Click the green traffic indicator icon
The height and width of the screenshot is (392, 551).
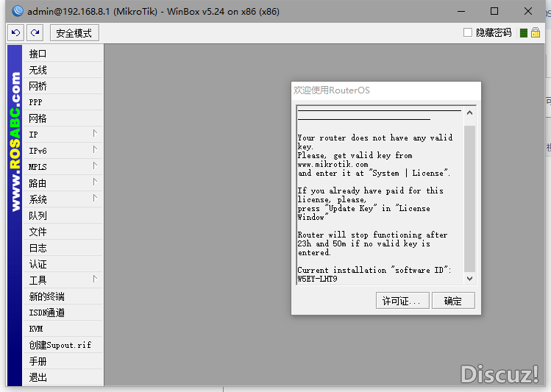click(x=524, y=33)
